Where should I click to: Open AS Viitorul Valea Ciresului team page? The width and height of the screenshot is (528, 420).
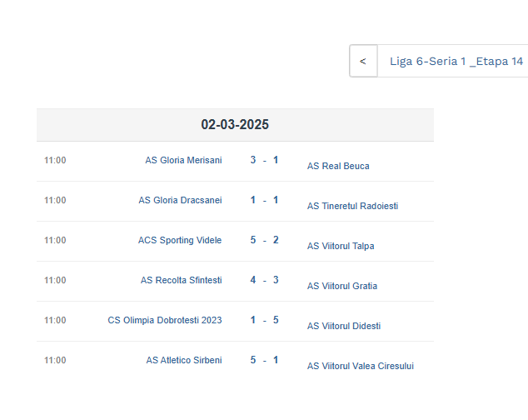[x=361, y=366]
